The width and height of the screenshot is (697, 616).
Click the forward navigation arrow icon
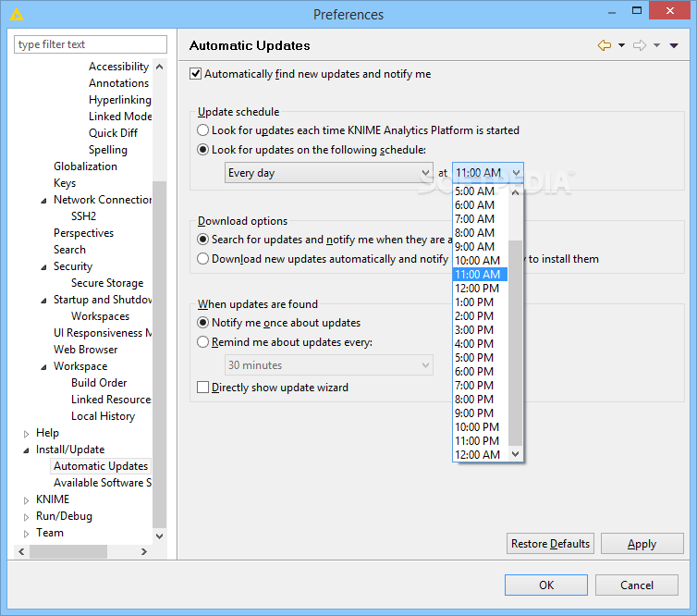640,45
